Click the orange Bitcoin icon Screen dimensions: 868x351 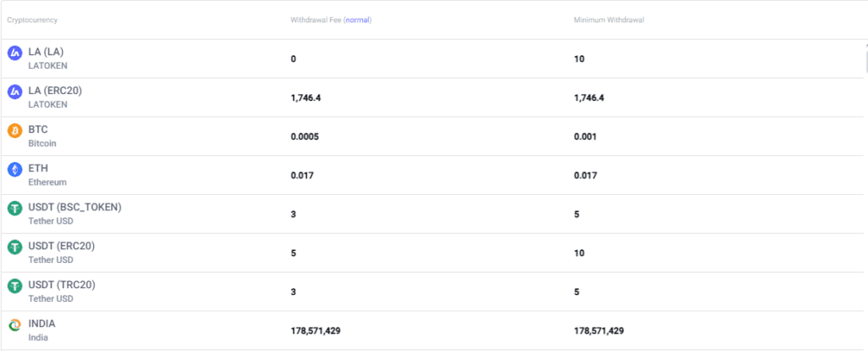[x=14, y=131]
